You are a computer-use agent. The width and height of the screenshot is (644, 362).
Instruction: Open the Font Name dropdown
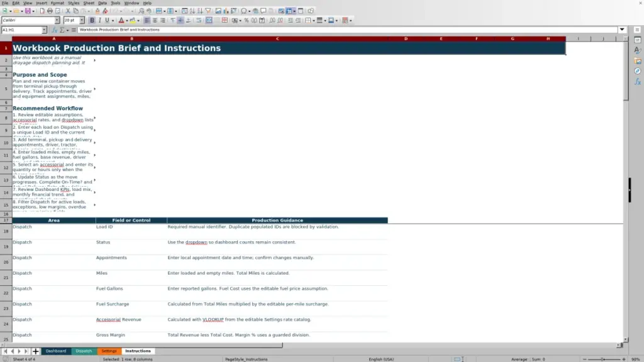click(x=57, y=21)
